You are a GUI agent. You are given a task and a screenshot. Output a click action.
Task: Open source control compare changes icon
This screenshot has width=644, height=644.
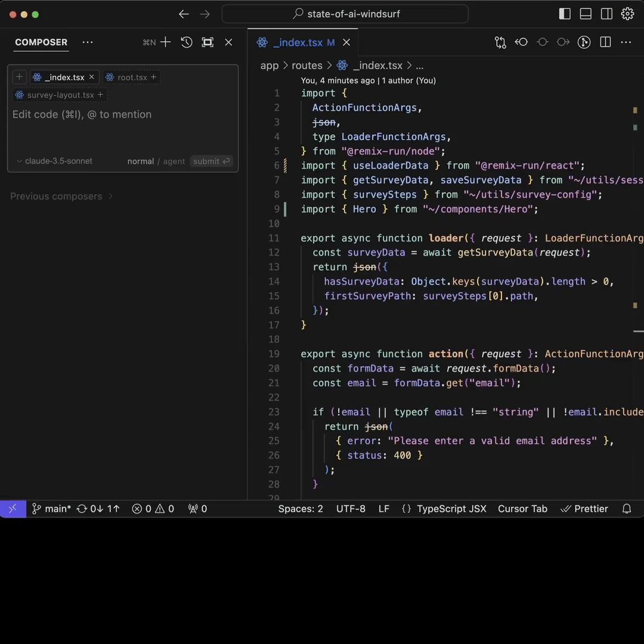pos(500,42)
